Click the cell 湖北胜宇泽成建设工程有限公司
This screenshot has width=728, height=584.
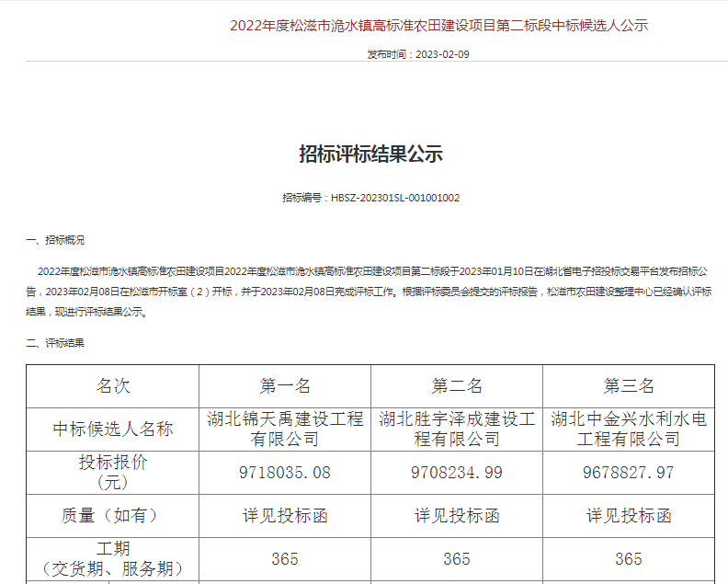click(x=457, y=429)
